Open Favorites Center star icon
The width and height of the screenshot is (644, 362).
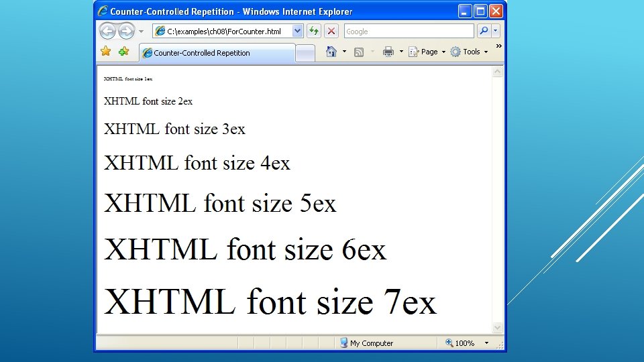pos(106,52)
